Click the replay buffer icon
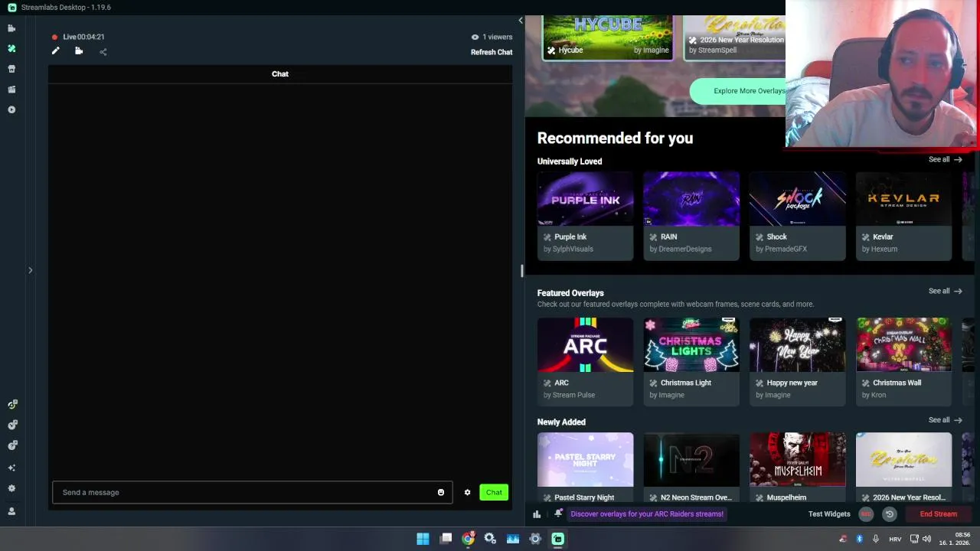The image size is (980, 551). pos(890,514)
